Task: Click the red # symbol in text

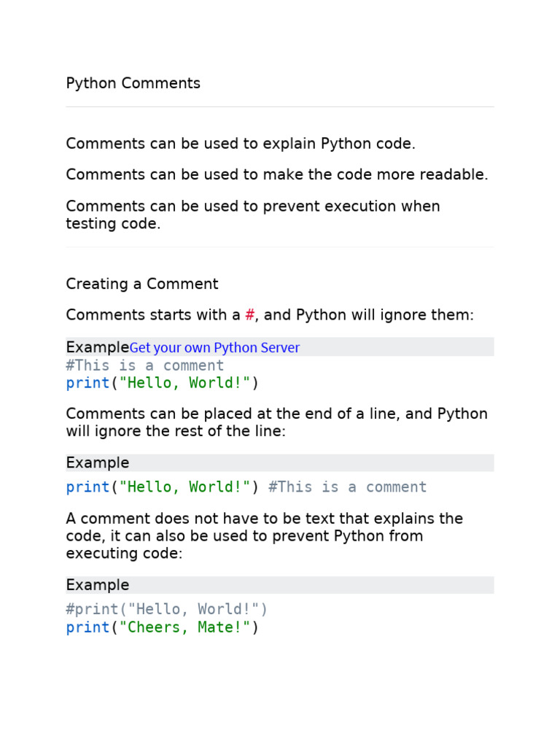Action: coord(249,315)
